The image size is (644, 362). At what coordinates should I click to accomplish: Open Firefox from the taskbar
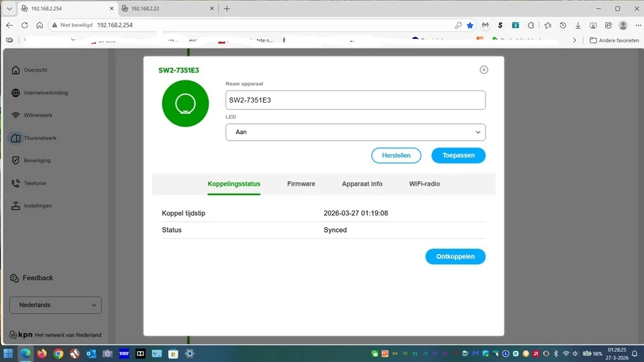point(42,353)
